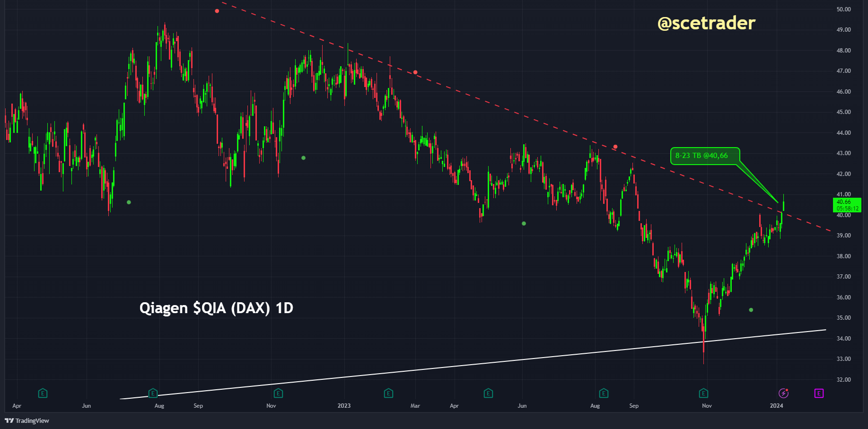Click the 44.00 price axis label
The height and width of the screenshot is (429, 868).
pyautogui.click(x=843, y=133)
